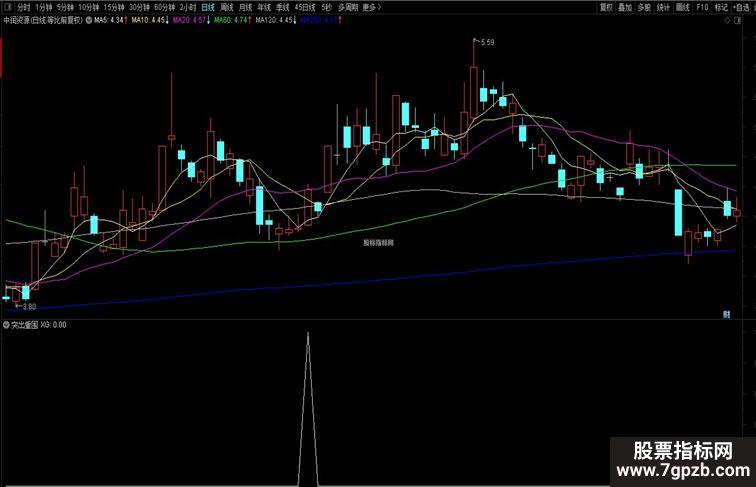This screenshot has width=756, height=487.
Task: Switch to the 周线 weekly chart
Action: pyautogui.click(x=227, y=7)
